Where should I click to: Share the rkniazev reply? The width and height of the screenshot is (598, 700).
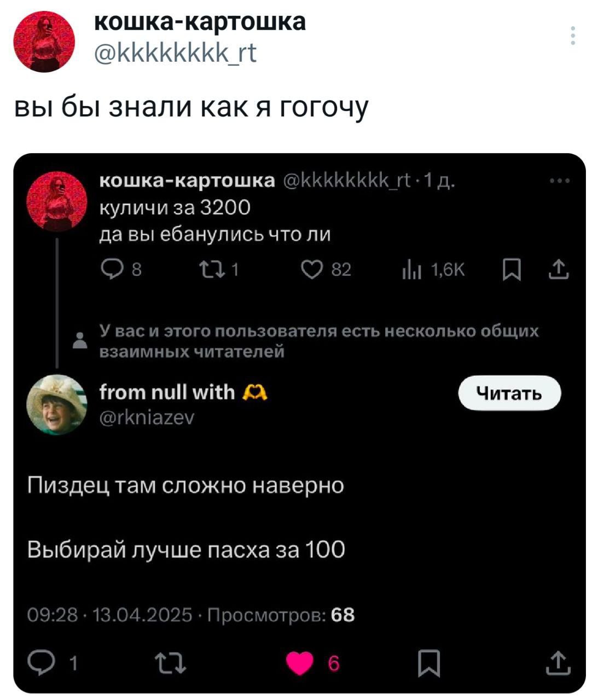tap(560, 663)
